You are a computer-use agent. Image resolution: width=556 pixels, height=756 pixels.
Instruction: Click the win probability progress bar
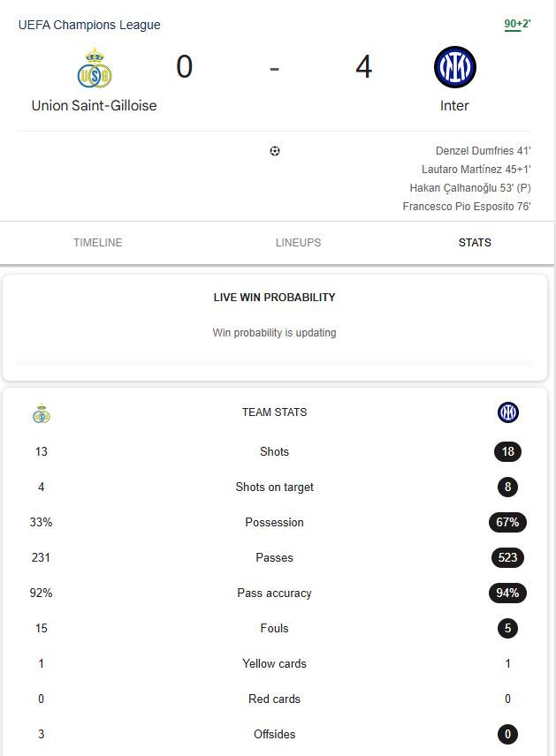tap(274, 362)
